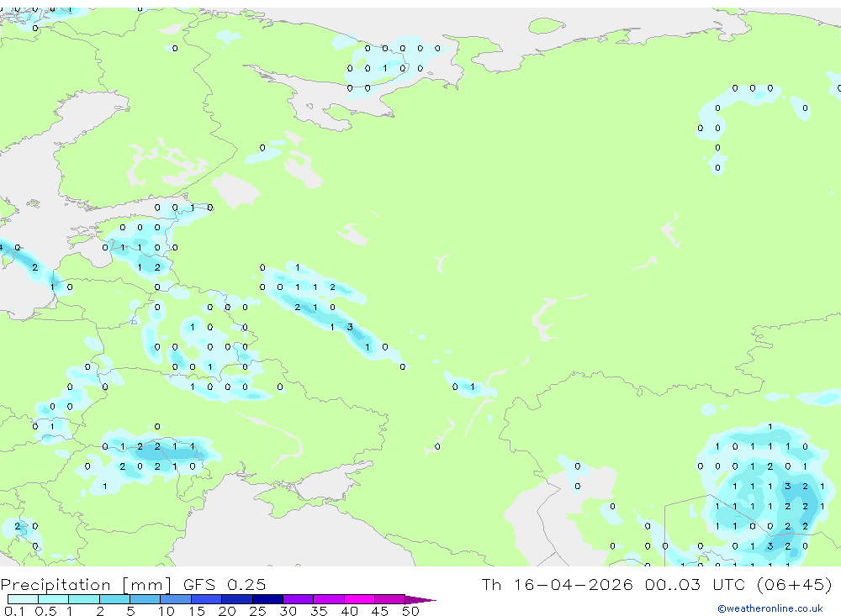
Task: Click legend scale label '40'
Action: 349,611
